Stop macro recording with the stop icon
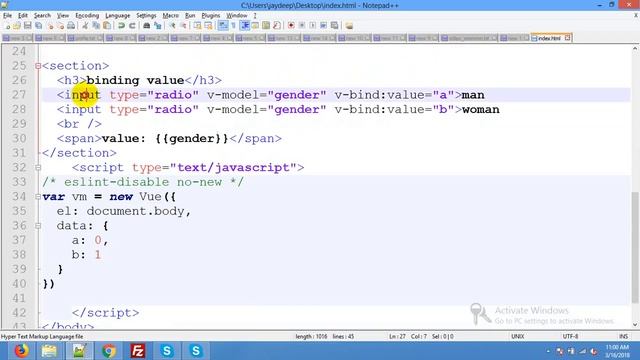The height and width of the screenshot is (360, 640). 302,26
